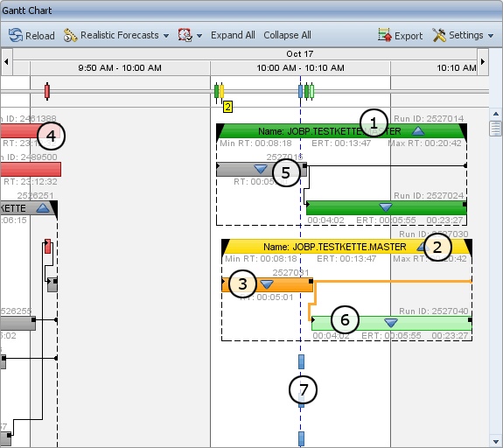Screen dimensions: 503x448
Task: Click the 9:50 AM - 10:00 AM column header
Action: (120, 68)
